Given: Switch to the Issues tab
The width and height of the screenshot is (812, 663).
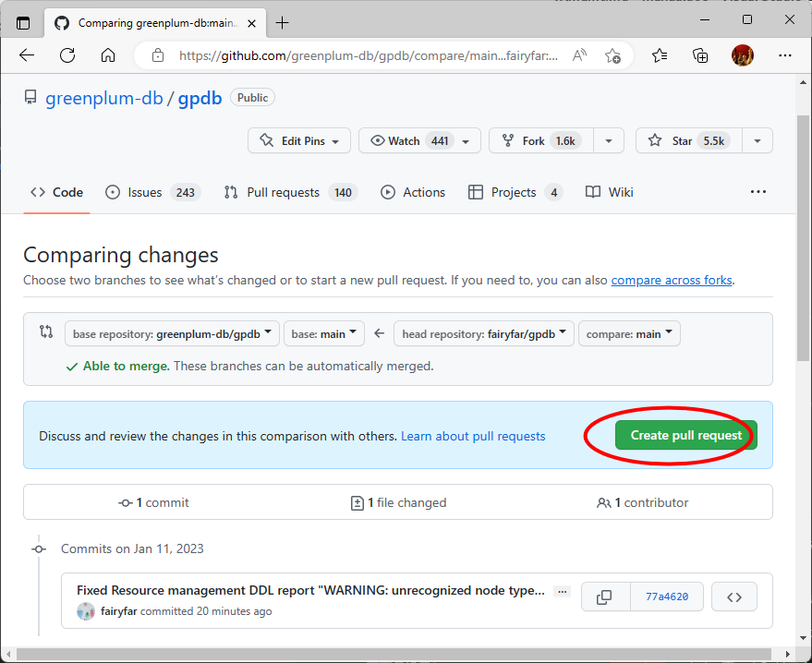Looking at the screenshot, I should click(x=152, y=193).
